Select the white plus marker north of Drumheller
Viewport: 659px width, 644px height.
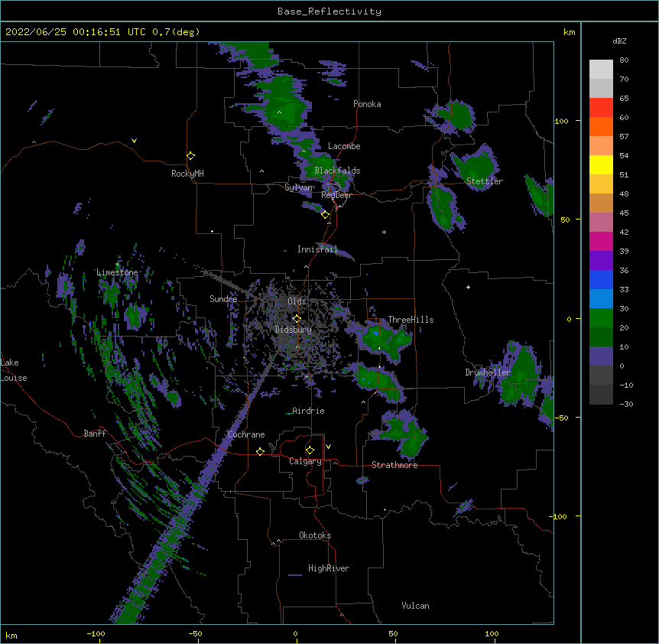pos(468,287)
